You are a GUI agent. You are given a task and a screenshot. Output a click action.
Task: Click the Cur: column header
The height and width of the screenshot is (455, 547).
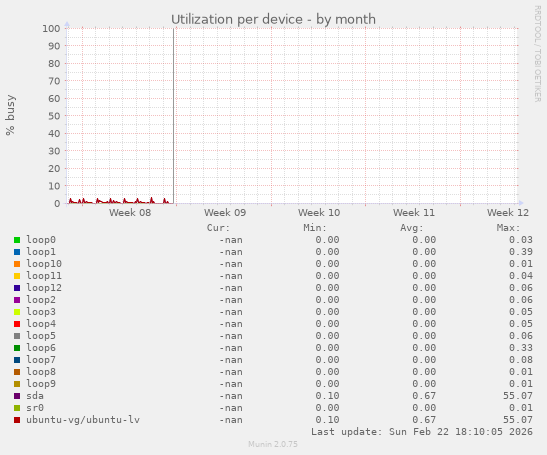pyautogui.click(x=218, y=228)
